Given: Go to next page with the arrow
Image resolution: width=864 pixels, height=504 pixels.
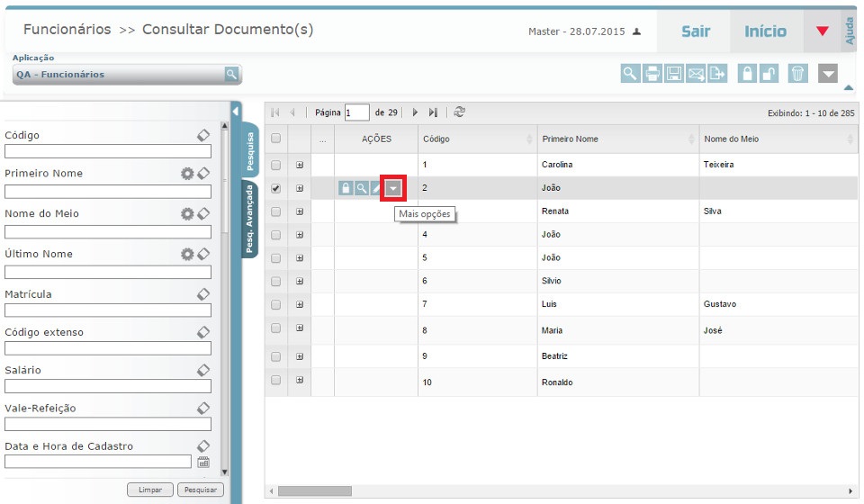Looking at the screenshot, I should pyautogui.click(x=415, y=112).
